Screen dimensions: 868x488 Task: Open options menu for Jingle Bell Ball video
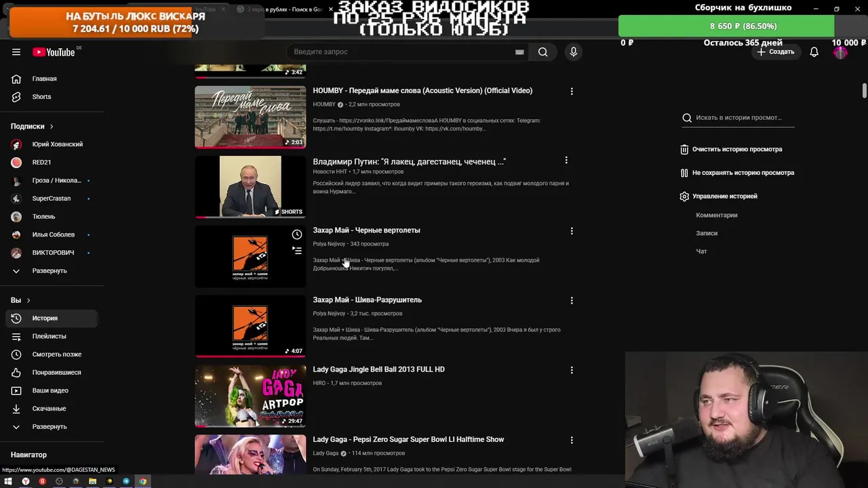click(x=572, y=371)
